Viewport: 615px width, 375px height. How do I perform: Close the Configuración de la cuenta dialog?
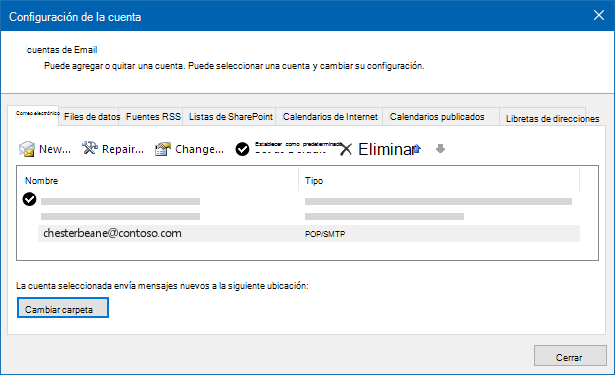click(x=599, y=15)
